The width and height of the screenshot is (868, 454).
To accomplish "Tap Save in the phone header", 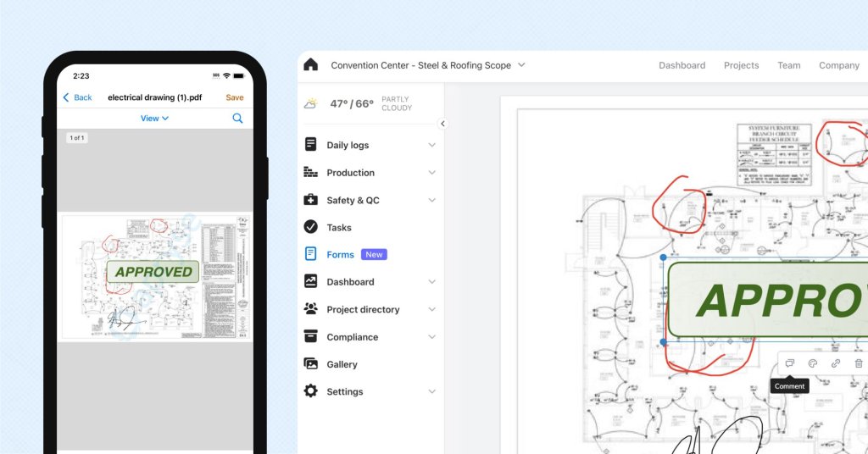I will click(x=234, y=97).
